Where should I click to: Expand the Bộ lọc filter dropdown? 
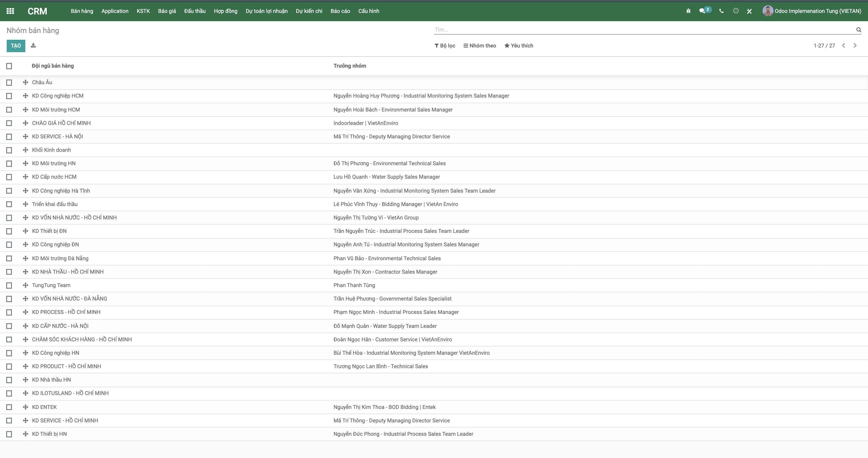click(445, 46)
